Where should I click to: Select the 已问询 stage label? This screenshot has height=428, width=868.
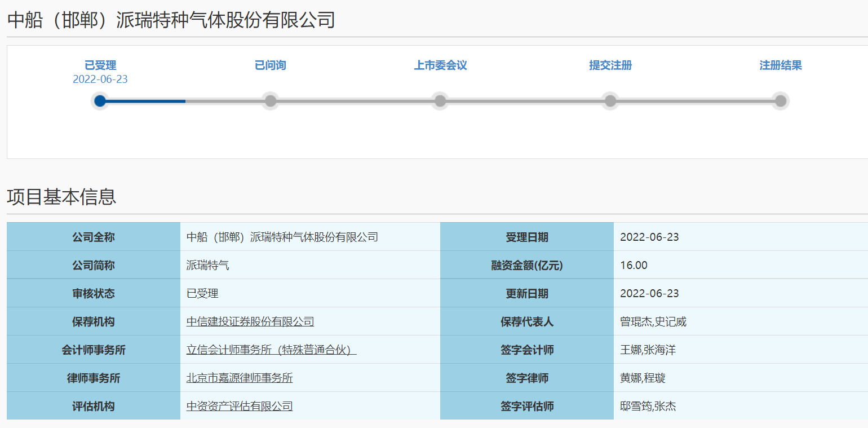click(271, 65)
